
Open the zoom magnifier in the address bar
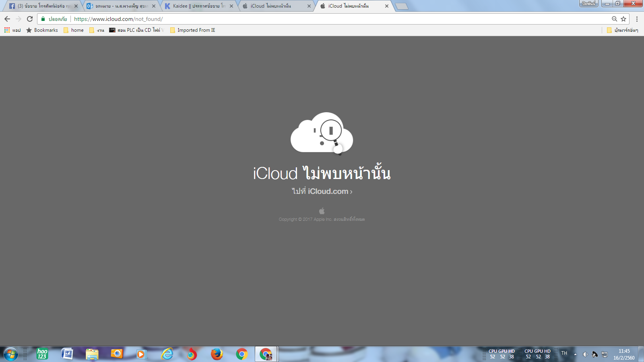pos(614,19)
